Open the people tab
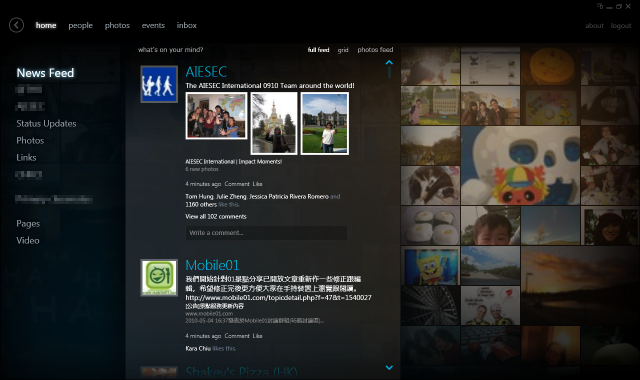 [x=80, y=25]
